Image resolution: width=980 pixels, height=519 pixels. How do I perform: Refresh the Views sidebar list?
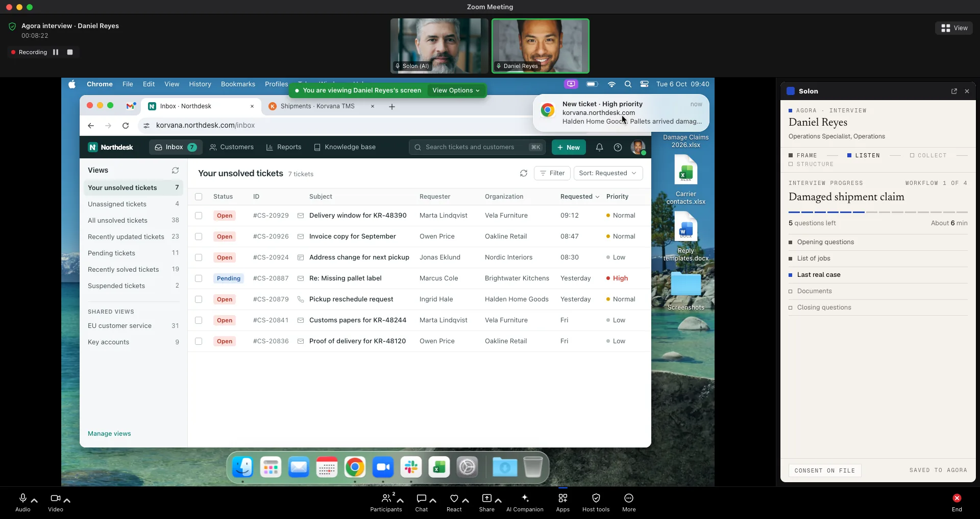[x=175, y=170]
